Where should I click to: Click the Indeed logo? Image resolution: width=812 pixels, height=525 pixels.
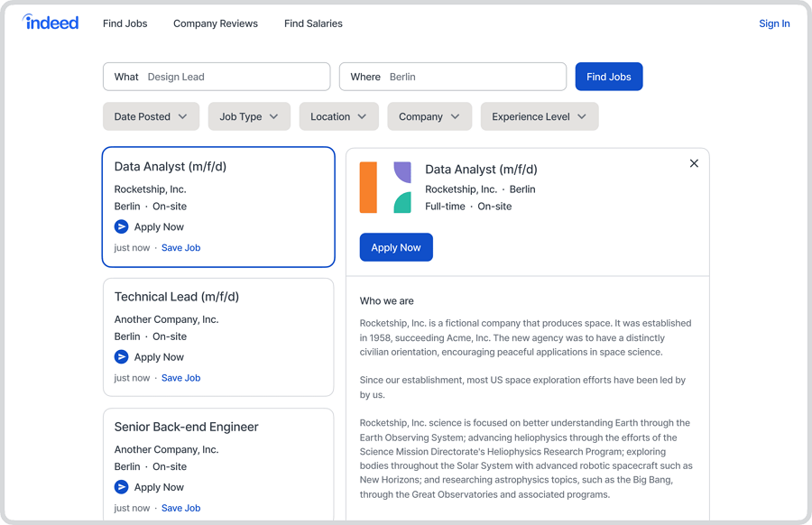click(x=51, y=23)
